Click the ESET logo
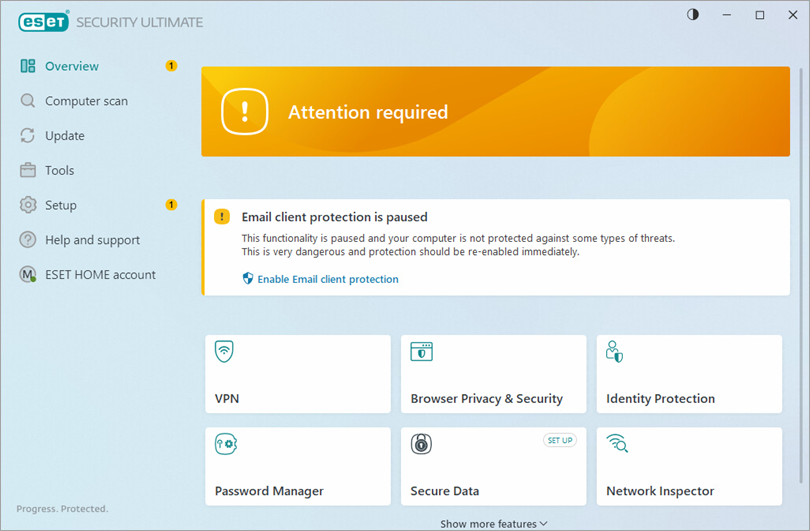Screen dimensions: 810x531 coord(43,22)
